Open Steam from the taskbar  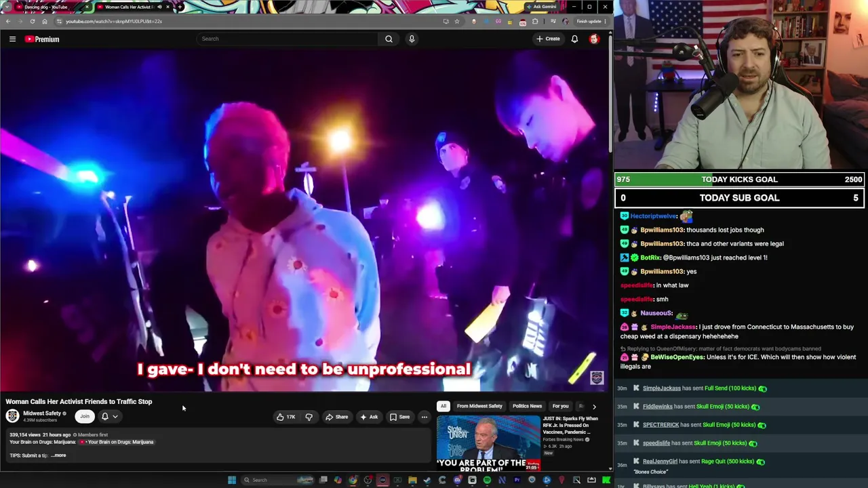[x=427, y=480]
